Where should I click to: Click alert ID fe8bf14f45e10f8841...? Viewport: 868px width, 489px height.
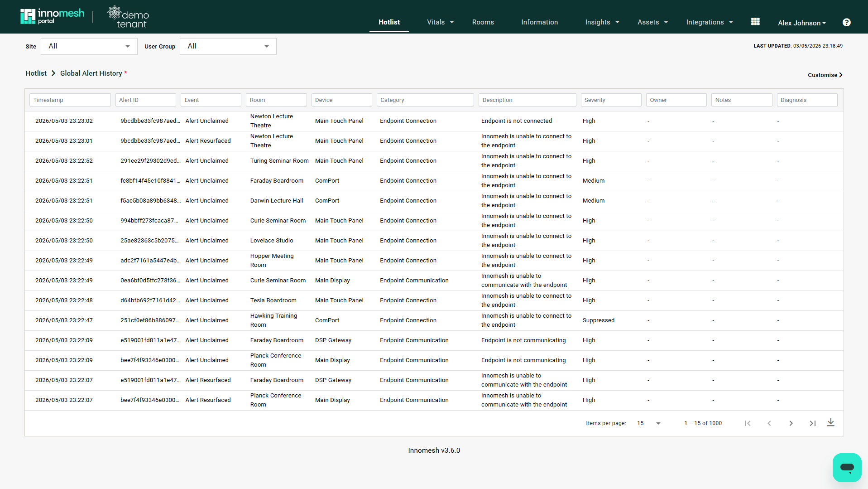coord(150,181)
